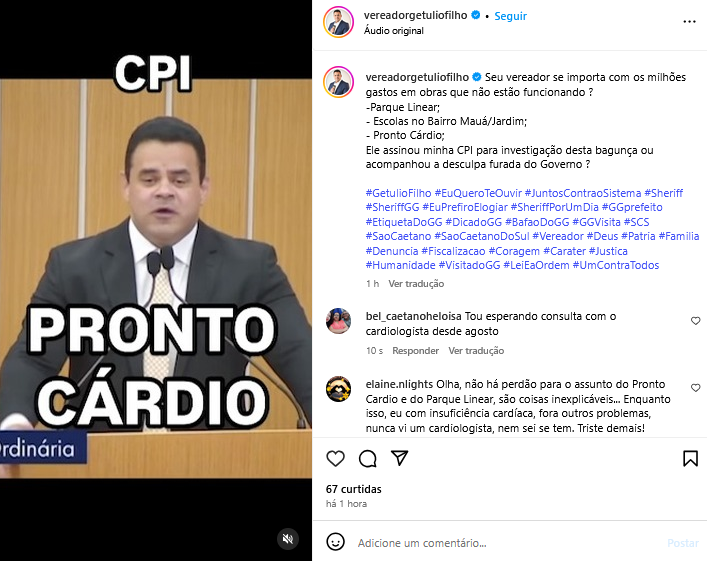Save the post with the bookmark icon
This screenshot has width=707, height=561.
click(x=690, y=459)
